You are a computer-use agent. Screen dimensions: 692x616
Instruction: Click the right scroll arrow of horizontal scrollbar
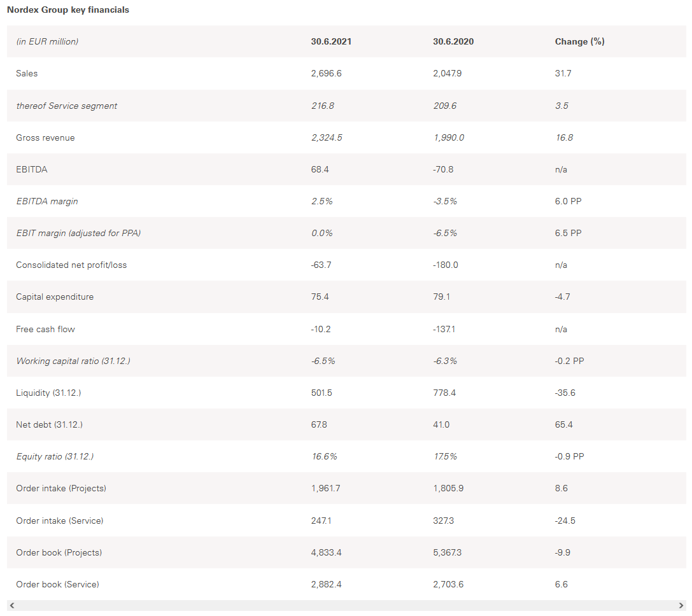tap(681, 605)
